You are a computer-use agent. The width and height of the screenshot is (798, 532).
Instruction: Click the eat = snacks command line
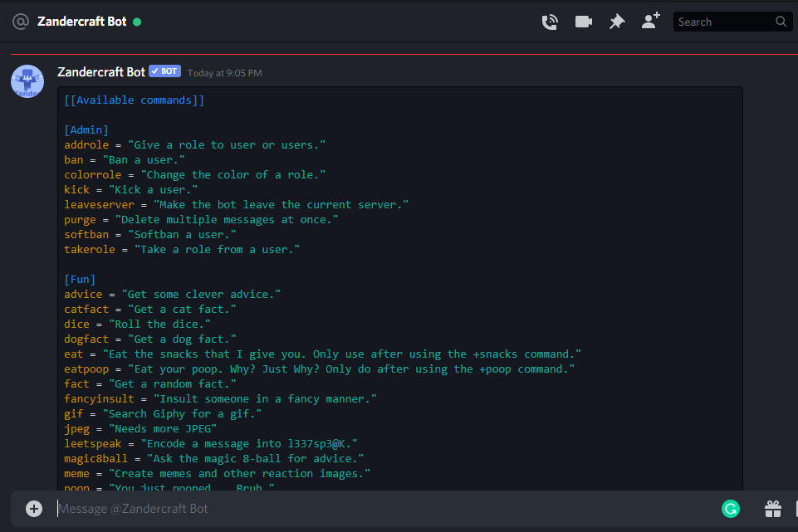(323, 354)
